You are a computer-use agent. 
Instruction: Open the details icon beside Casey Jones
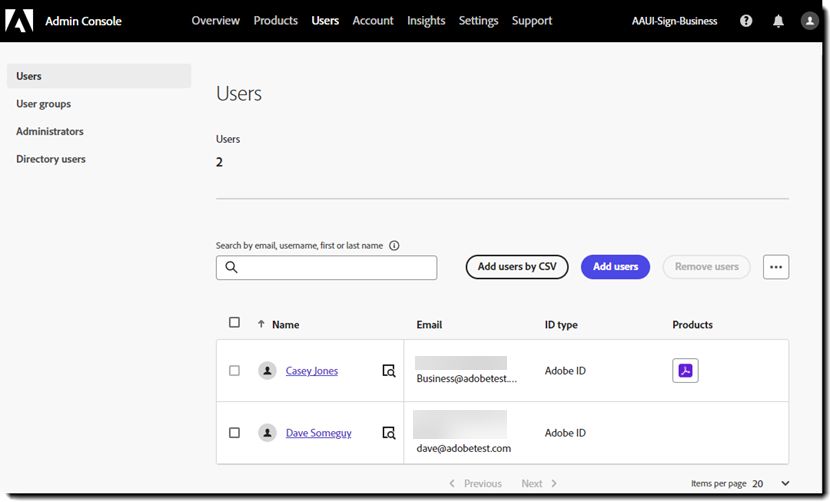click(x=388, y=371)
